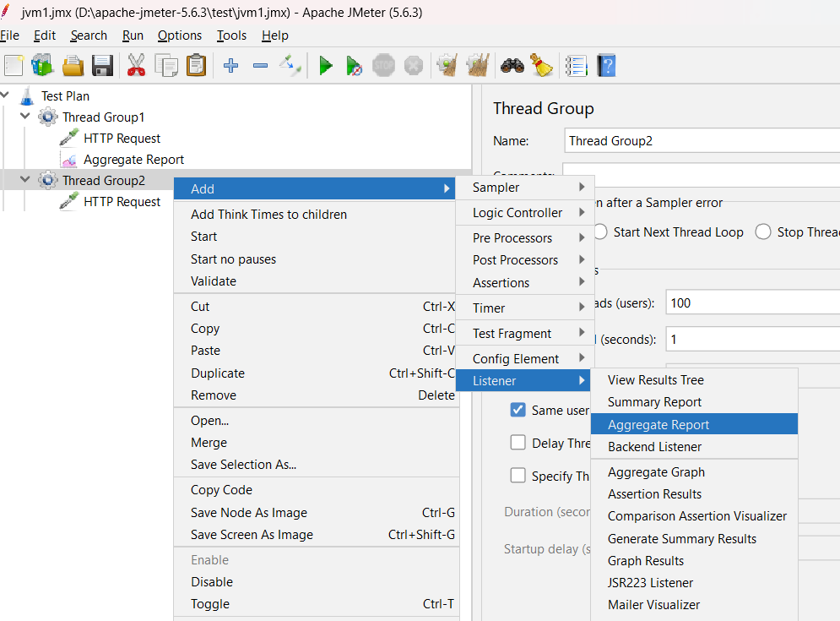Click Thread Group2 gear icon in tree
840x621 pixels.
(x=47, y=180)
